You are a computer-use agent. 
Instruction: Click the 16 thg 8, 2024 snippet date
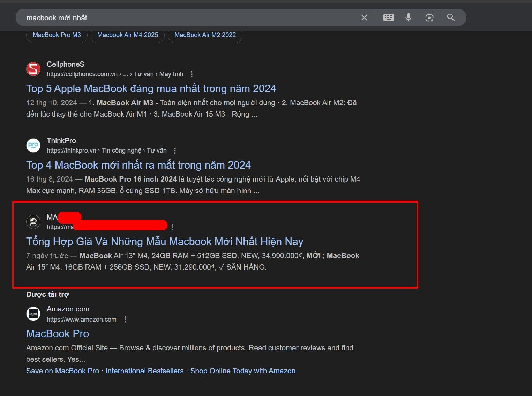click(x=50, y=179)
